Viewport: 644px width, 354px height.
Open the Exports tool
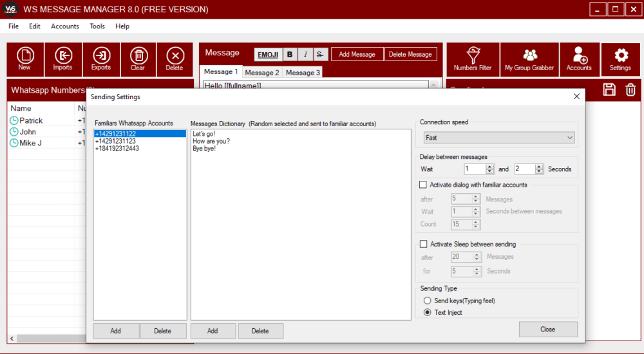point(101,60)
